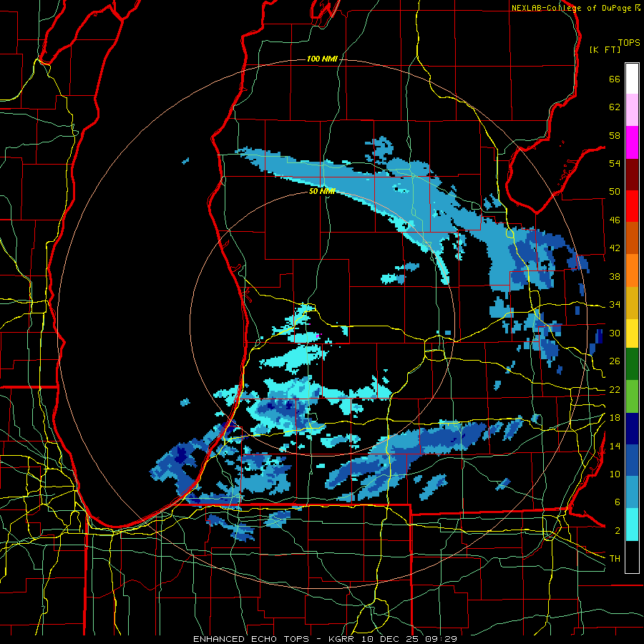Click the "58" legend value label
This screenshot has height=644, width=644.
tap(615, 135)
